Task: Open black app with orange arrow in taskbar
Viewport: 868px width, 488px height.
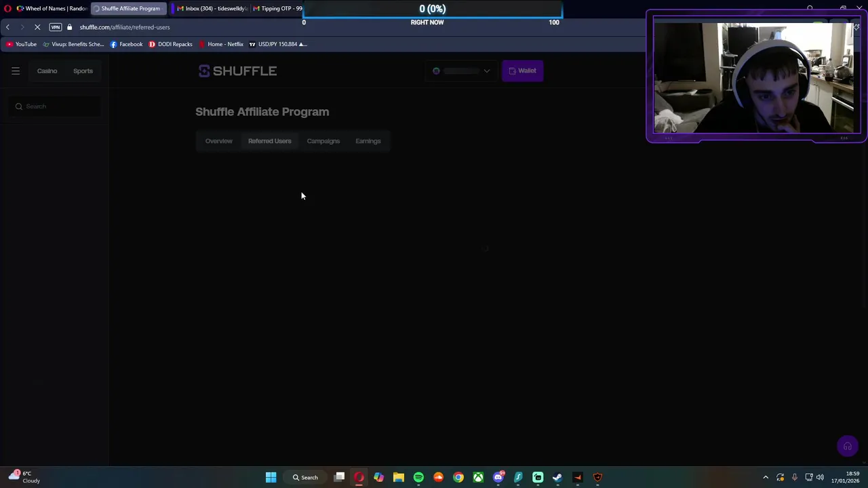Action: point(578,478)
